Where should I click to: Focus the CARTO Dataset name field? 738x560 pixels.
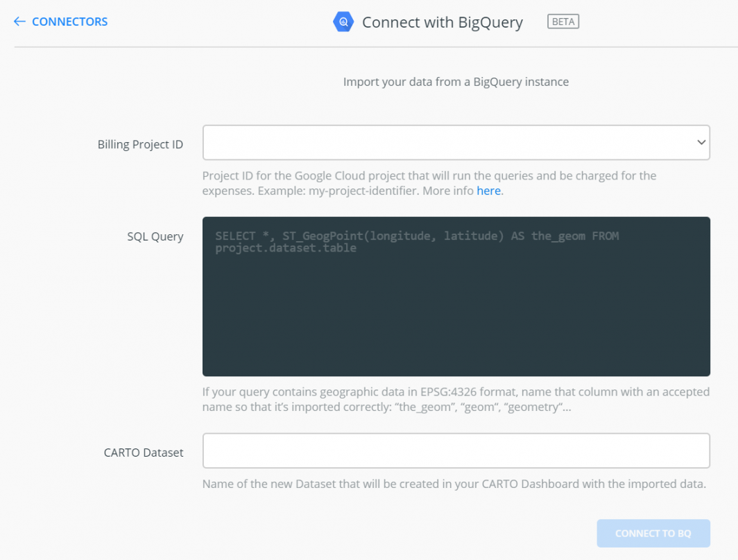[x=456, y=450]
